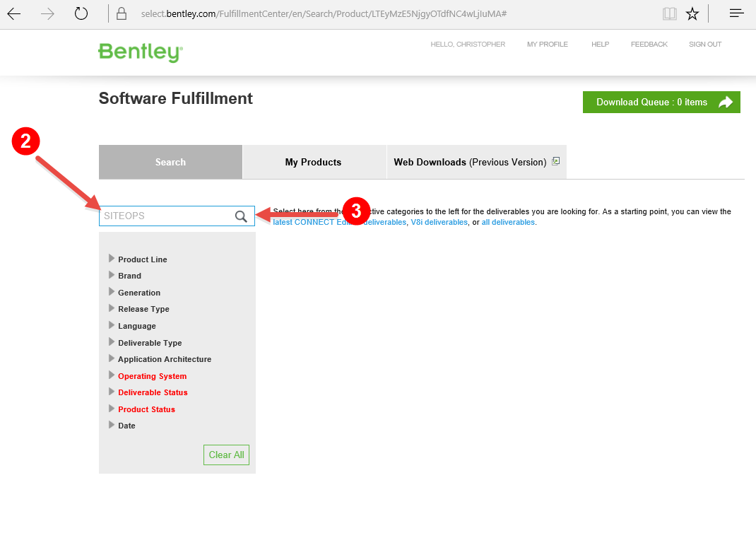Open the My Products tab
756x538 pixels.
(314, 162)
